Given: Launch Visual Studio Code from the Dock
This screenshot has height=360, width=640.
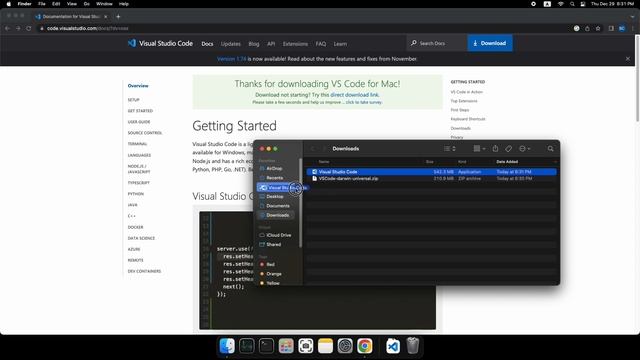Looking at the screenshot, I should (393, 346).
